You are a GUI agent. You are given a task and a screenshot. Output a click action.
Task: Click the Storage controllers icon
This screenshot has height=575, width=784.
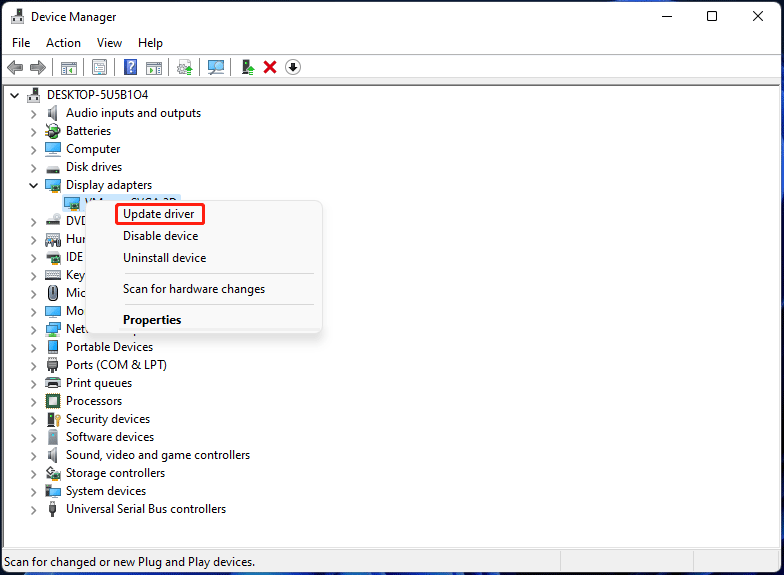click(53, 473)
